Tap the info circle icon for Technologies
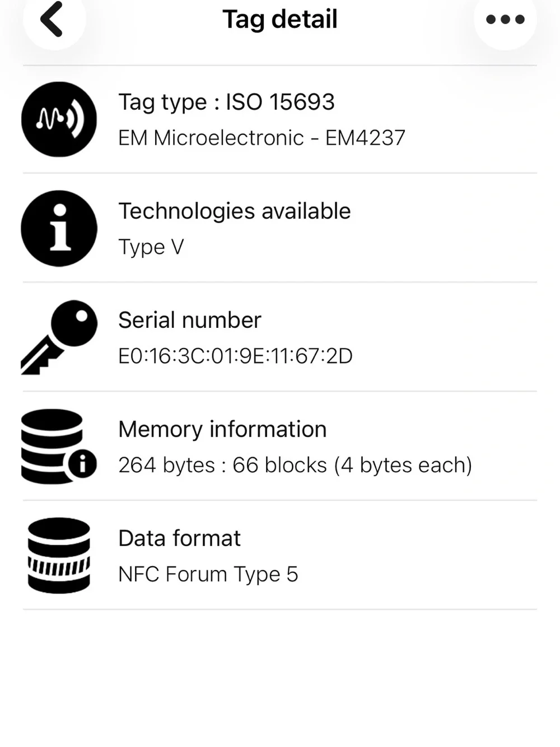This screenshot has height=747, width=560. coord(59,228)
